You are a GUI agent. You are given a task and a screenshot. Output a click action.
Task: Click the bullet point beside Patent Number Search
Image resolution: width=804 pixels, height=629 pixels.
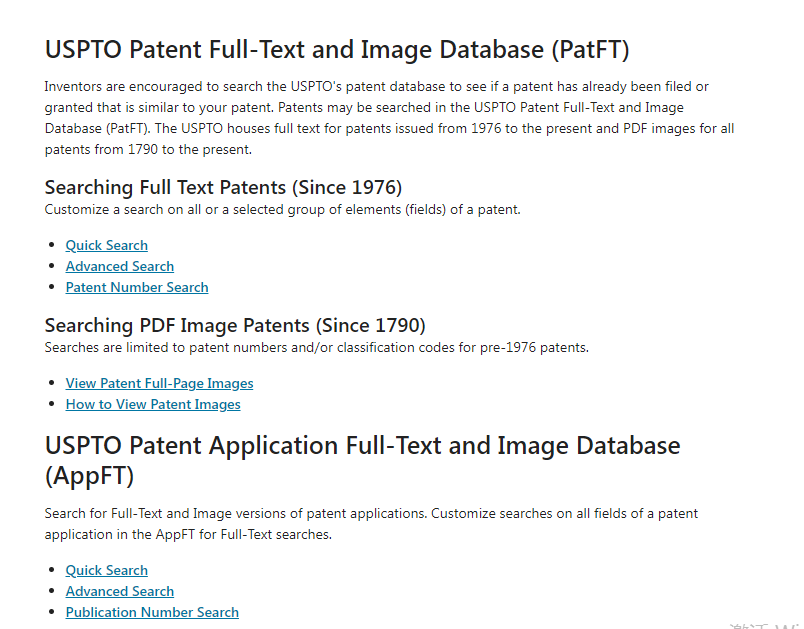pos(52,288)
